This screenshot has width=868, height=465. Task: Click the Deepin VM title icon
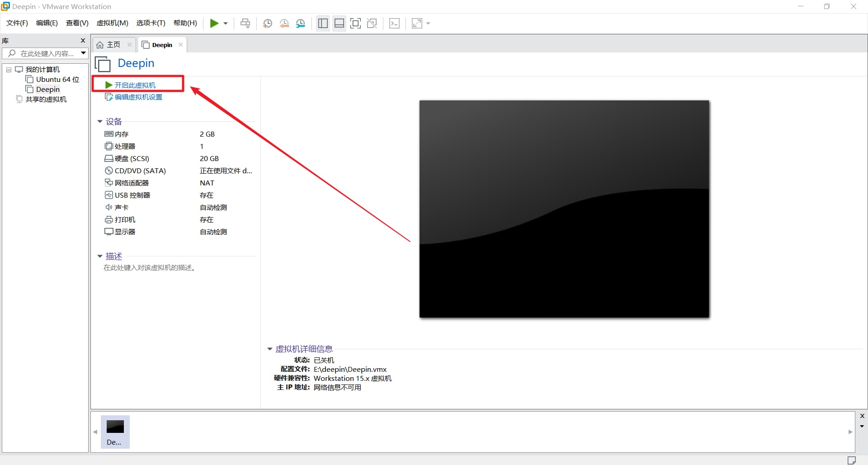point(103,64)
